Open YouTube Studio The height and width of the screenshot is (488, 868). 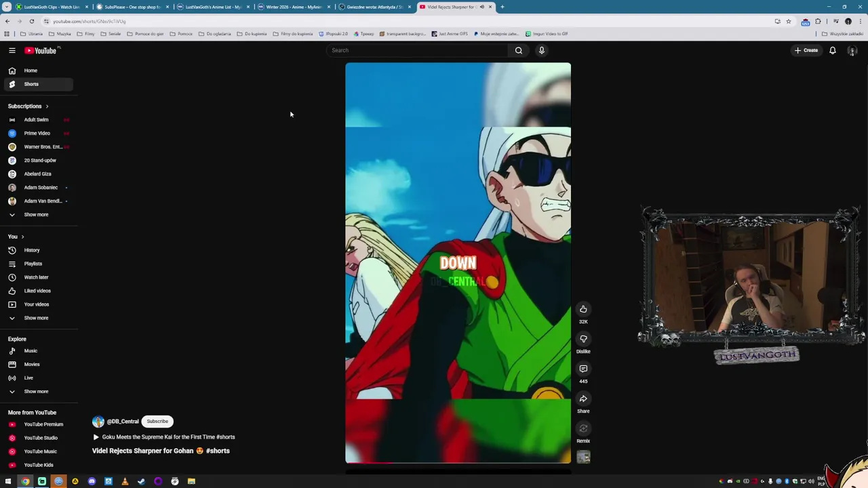39,438
